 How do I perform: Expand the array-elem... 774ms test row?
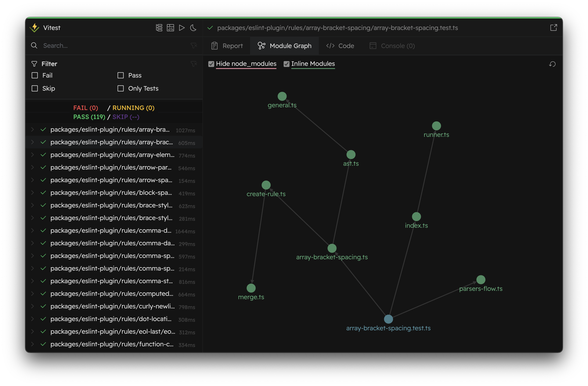click(32, 155)
